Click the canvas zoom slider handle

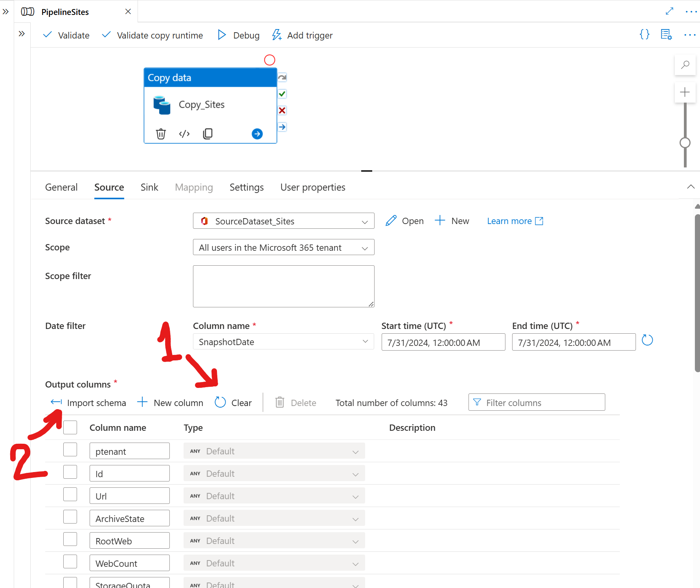685,143
